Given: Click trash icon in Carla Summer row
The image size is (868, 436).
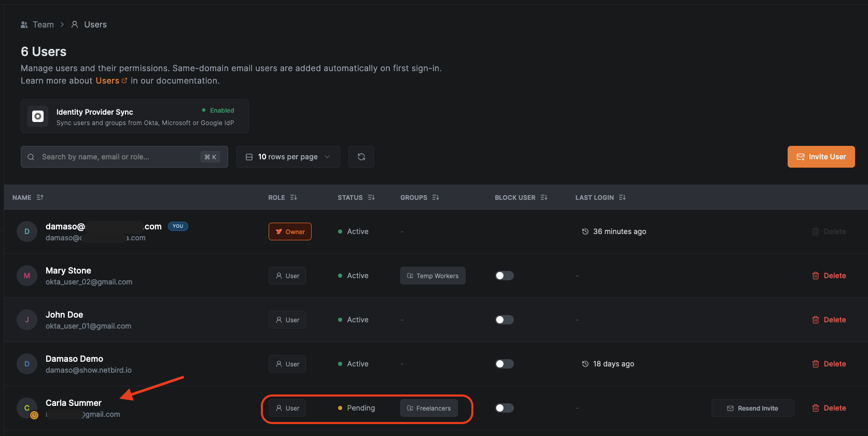Looking at the screenshot, I should pos(816,408).
